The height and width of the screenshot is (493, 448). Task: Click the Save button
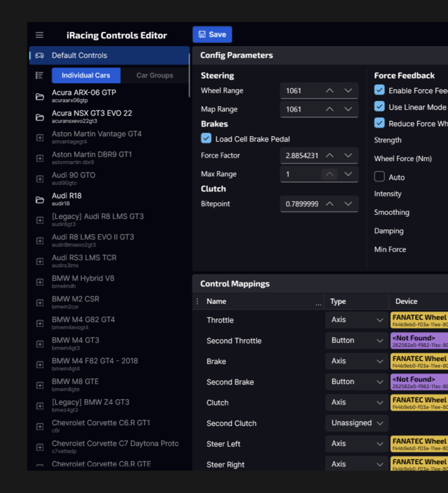pos(212,34)
